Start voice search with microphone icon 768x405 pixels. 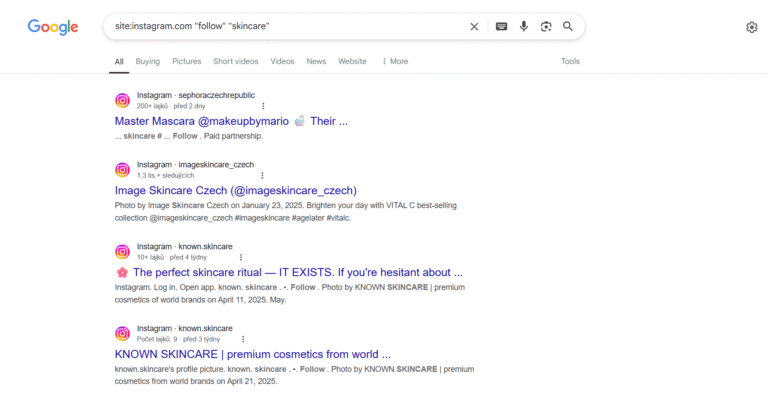tap(524, 26)
